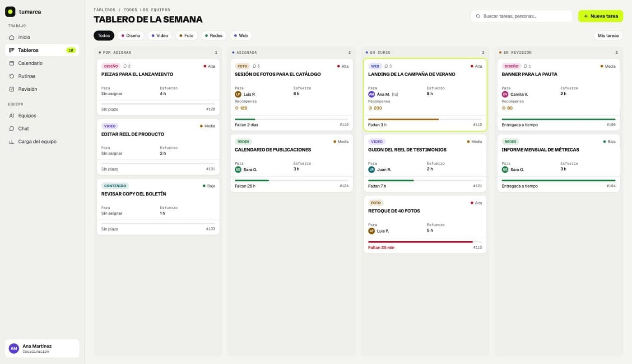The height and width of the screenshot is (364, 632).
Task: Click the Calendario calendar icon
Action: [12, 63]
